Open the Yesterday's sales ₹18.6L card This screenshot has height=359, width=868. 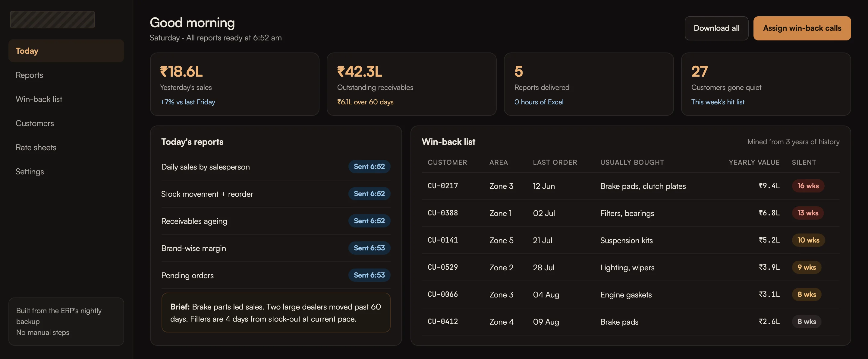point(234,84)
